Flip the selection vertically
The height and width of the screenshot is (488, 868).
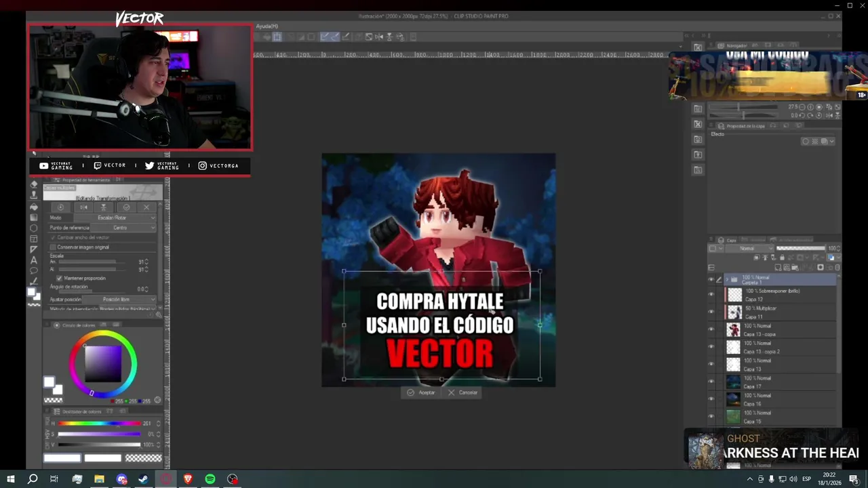point(103,207)
